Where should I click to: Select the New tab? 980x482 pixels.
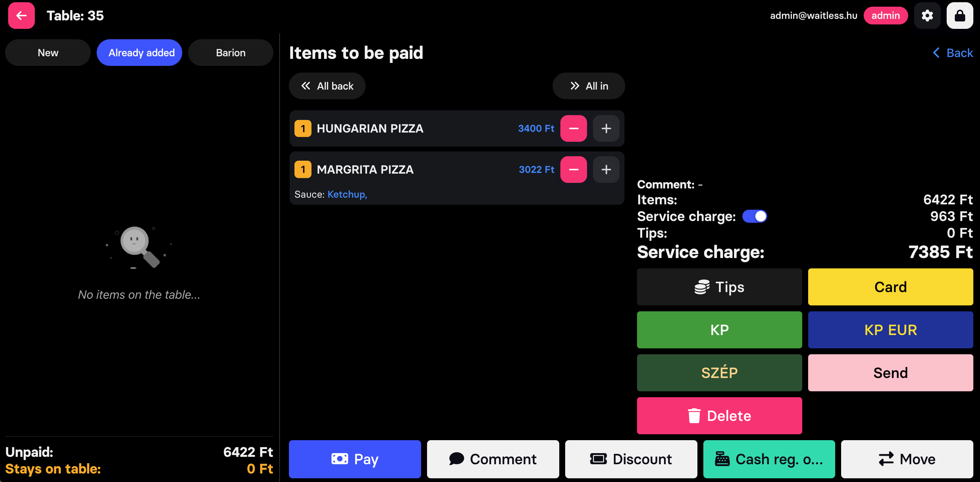(47, 53)
